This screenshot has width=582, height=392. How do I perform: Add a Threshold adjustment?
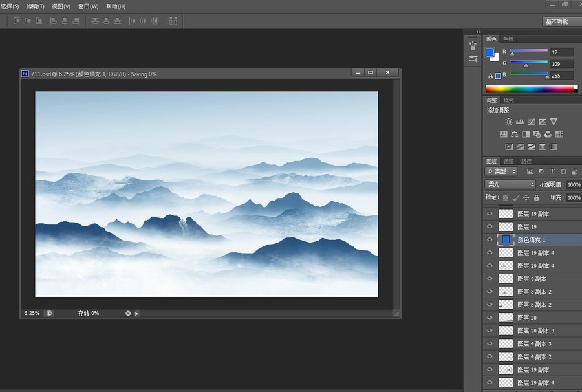[532, 147]
